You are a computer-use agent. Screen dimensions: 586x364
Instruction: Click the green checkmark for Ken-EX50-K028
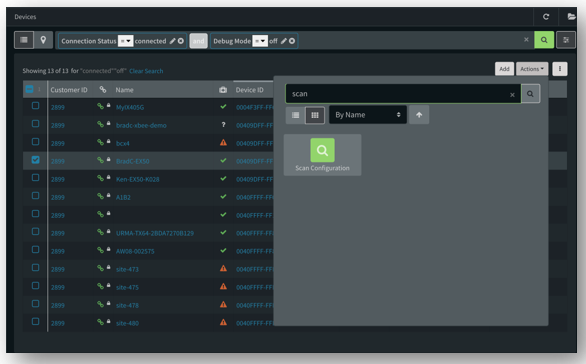click(x=223, y=178)
